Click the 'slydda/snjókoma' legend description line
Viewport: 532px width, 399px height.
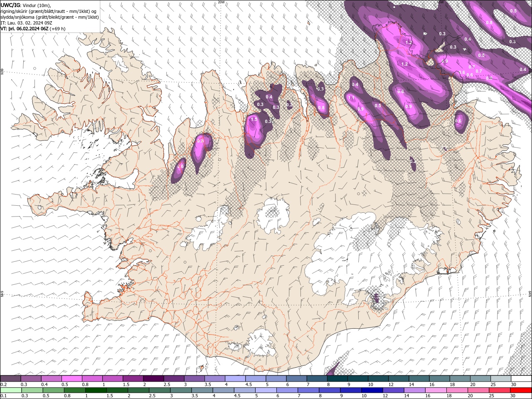[49, 17]
